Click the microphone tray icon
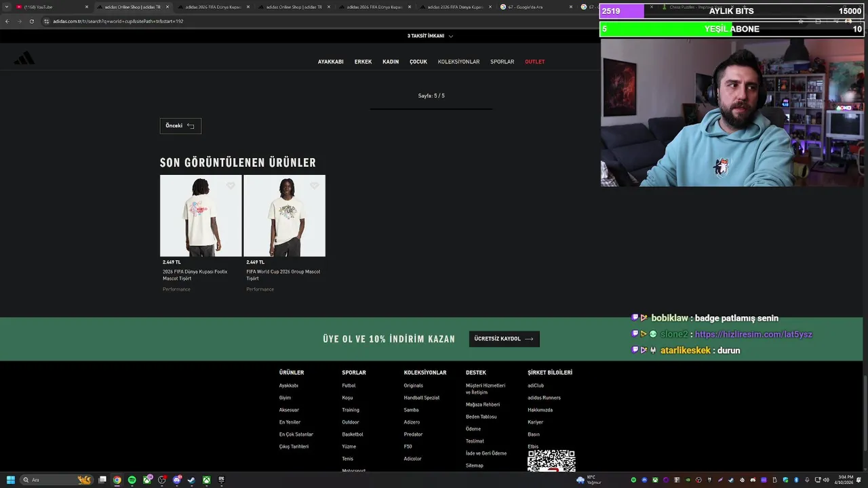The width and height of the screenshot is (868, 488). [x=807, y=480]
